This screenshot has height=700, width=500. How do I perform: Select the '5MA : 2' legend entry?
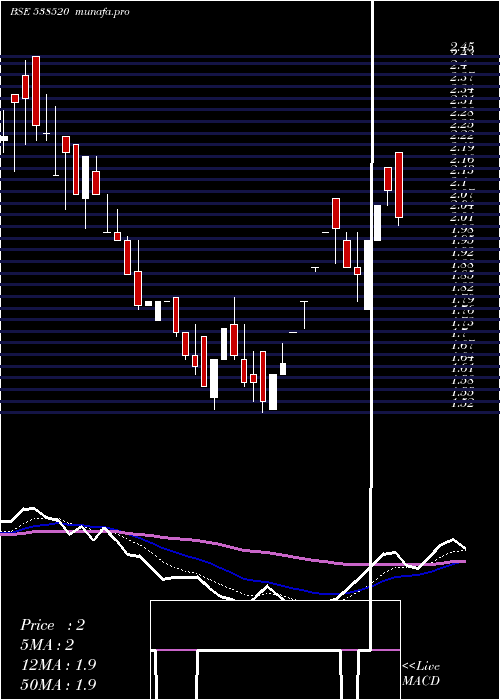coord(47,645)
